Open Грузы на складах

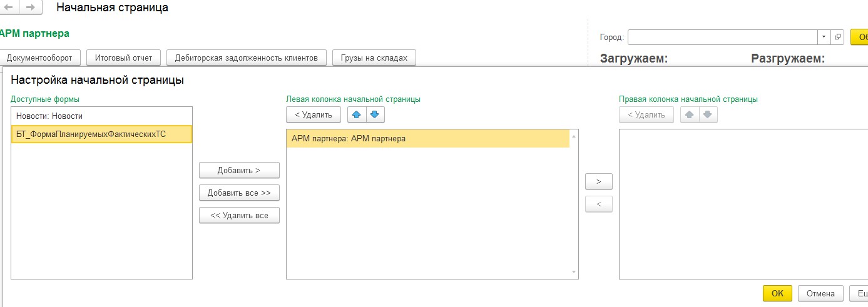pyautogui.click(x=374, y=58)
